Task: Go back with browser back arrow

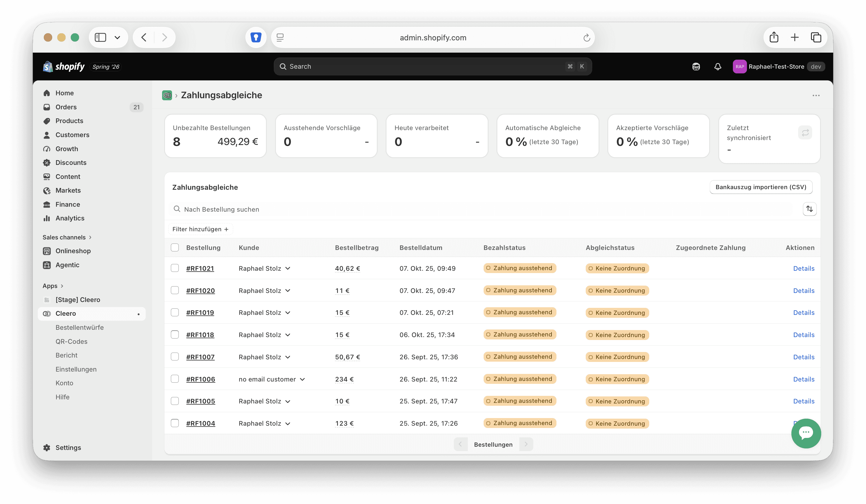Action: coord(144,37)
